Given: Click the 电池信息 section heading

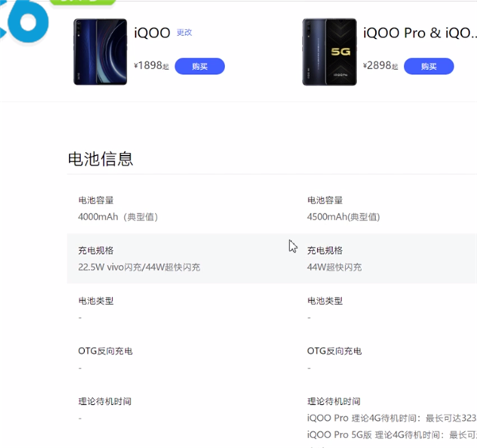Looking at the screenshot, I should tap(100, 159).
